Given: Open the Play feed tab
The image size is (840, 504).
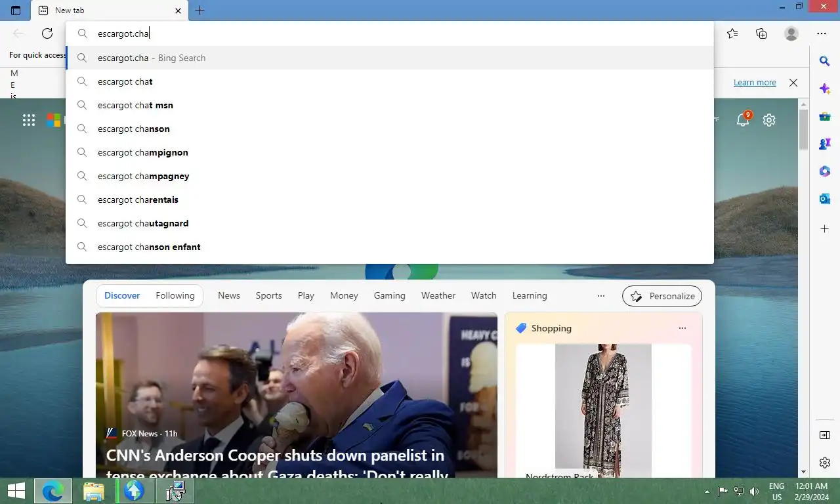Looking at the screenshot, I should point(306,296).
